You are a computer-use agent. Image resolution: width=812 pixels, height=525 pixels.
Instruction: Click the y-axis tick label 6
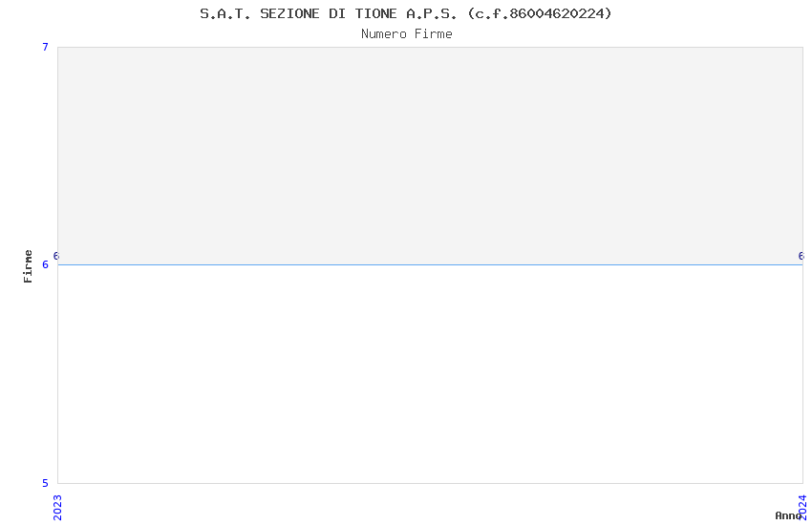click(x=45, y=264)
